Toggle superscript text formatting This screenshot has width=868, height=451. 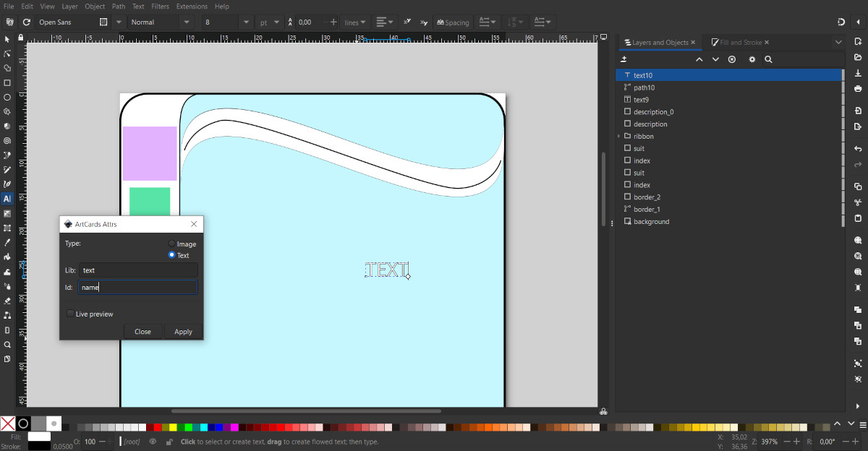[407, 22]
